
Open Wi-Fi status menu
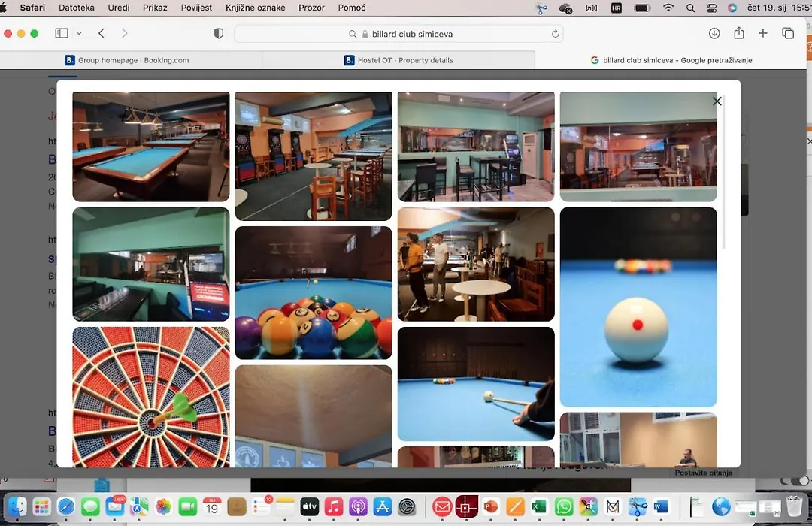click(668, 8)
